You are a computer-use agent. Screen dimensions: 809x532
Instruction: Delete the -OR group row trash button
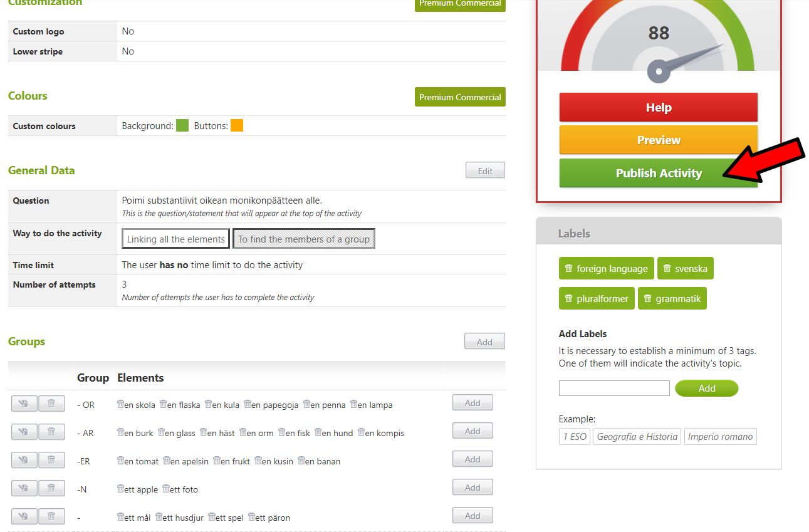(51, 404)
